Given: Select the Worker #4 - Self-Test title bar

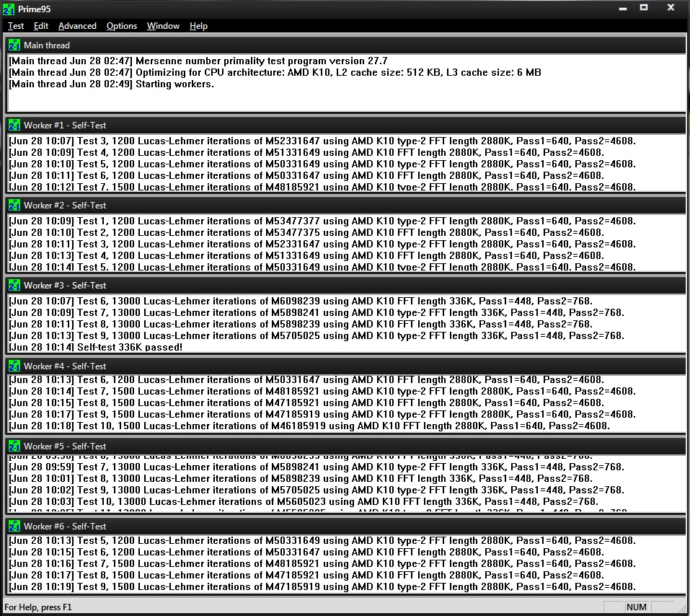Looking at the screenshot, I should [x=345, y=366].
